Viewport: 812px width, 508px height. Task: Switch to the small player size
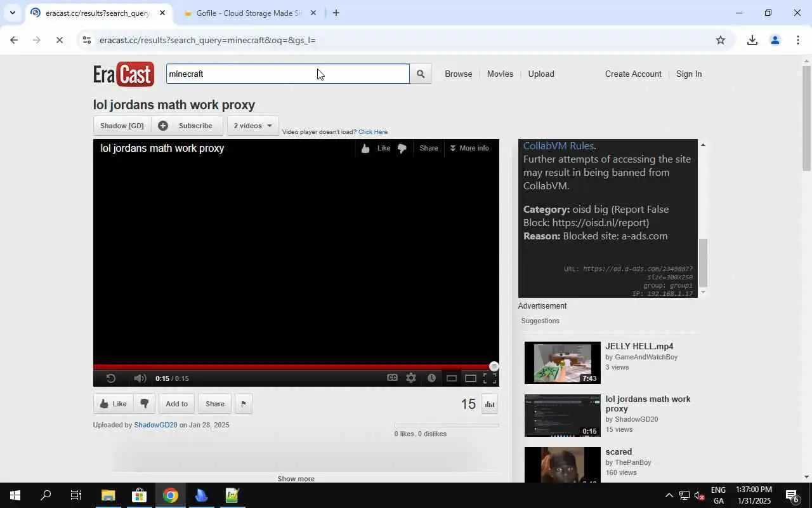[452, 378]
